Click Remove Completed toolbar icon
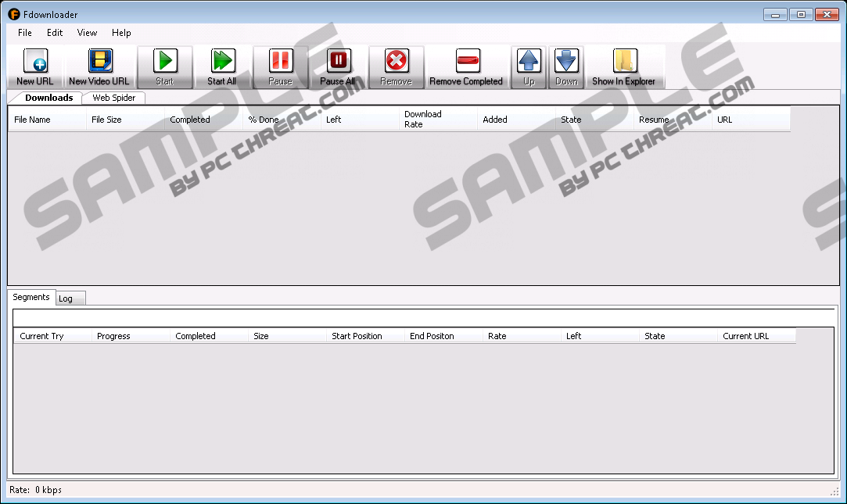 pyautogui.click(x=466, y=67)
